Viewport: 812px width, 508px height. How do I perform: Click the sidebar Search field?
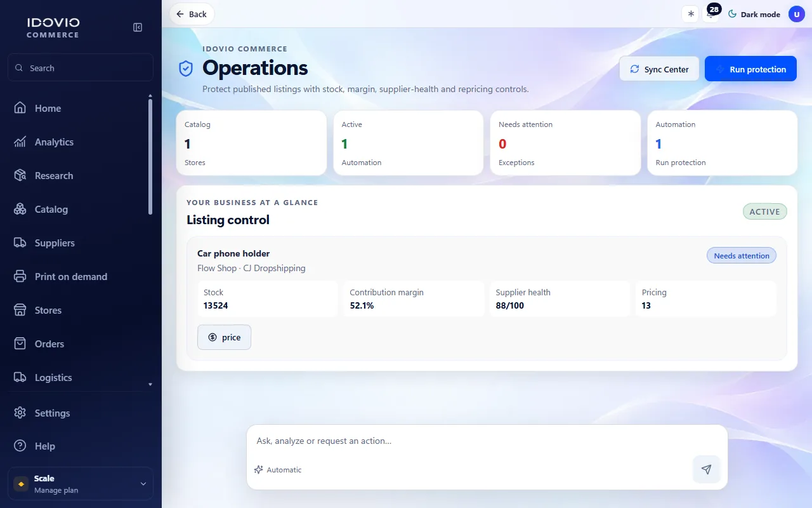[x=81, y=67]
